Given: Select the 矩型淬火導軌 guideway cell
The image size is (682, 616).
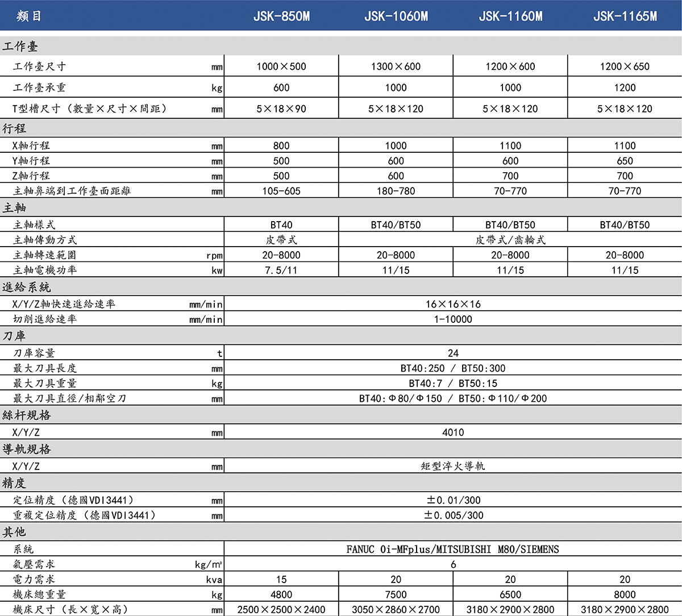Looking at the screenshot, I should click(x=453, y=466).
